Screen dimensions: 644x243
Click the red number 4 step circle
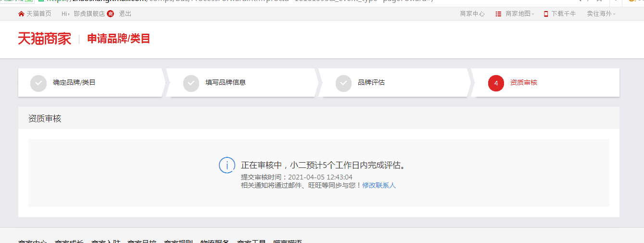pos(496,83)
